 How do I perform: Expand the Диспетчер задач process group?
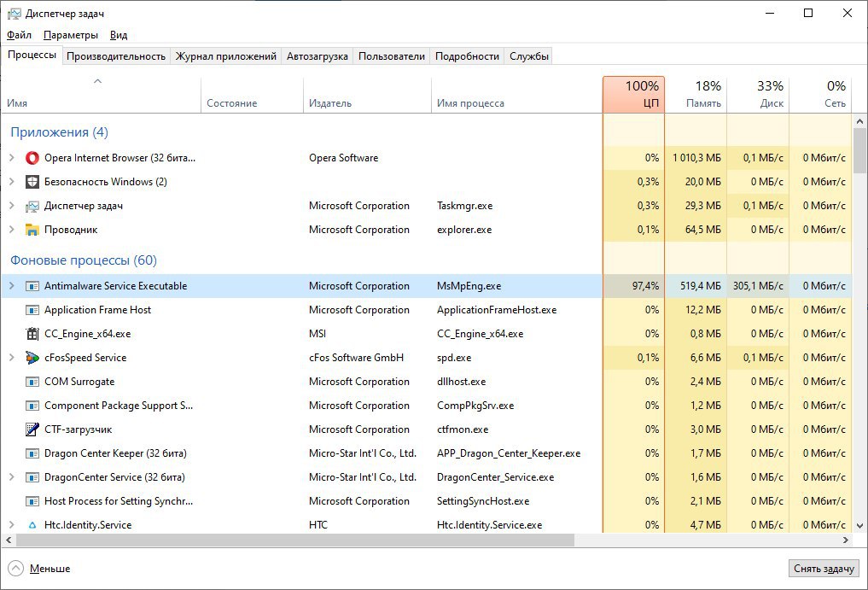click(11, 206)
